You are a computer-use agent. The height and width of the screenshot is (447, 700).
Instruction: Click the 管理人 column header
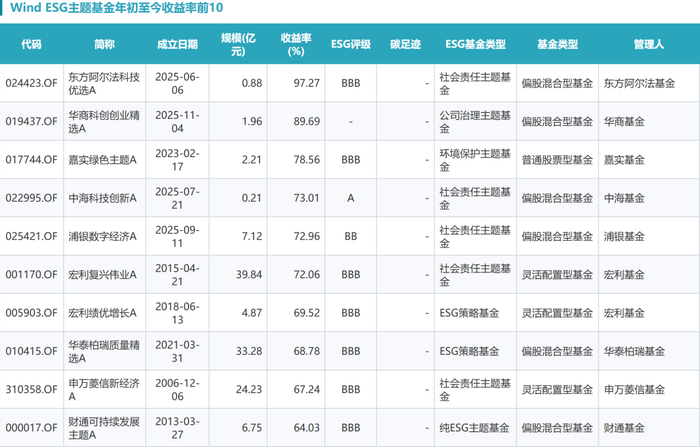649,44
